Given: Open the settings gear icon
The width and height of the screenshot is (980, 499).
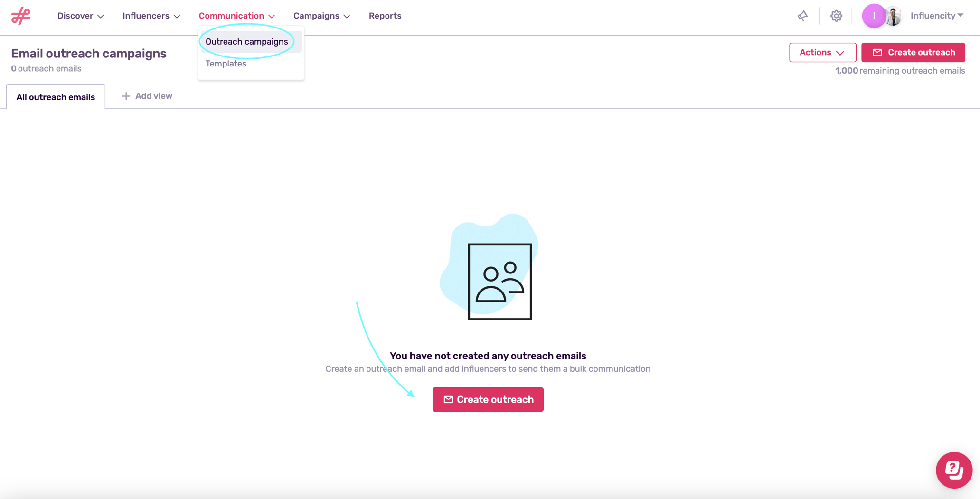Looking at the screenshot, I should point(836,16).
